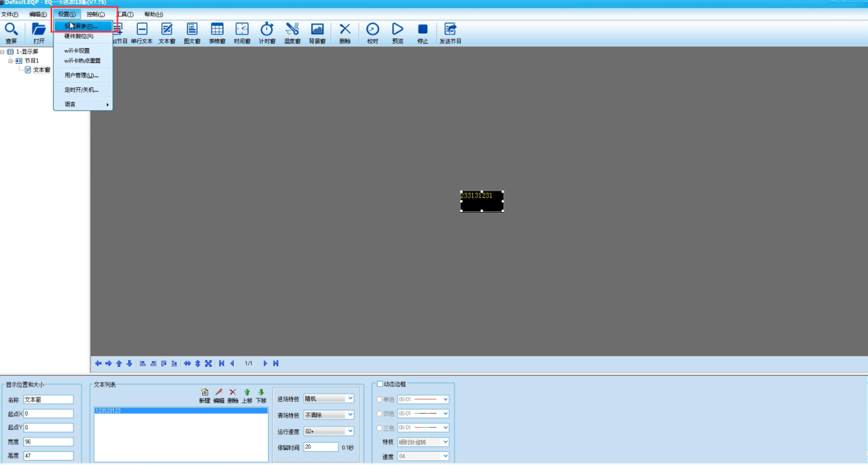Go to next page in canvas navigator
The height and width of the screenshot is (465, 868).
(265, 363)
